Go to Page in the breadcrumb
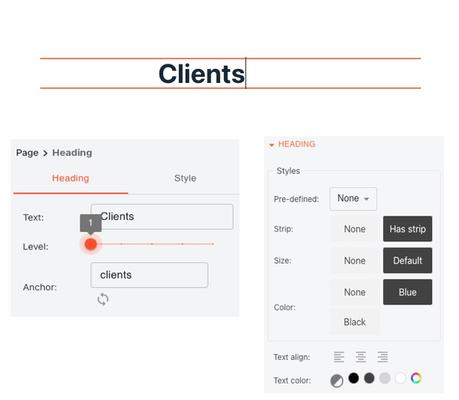Image resolution: width=459 pixels, height=400 pixels. point(27,153)
